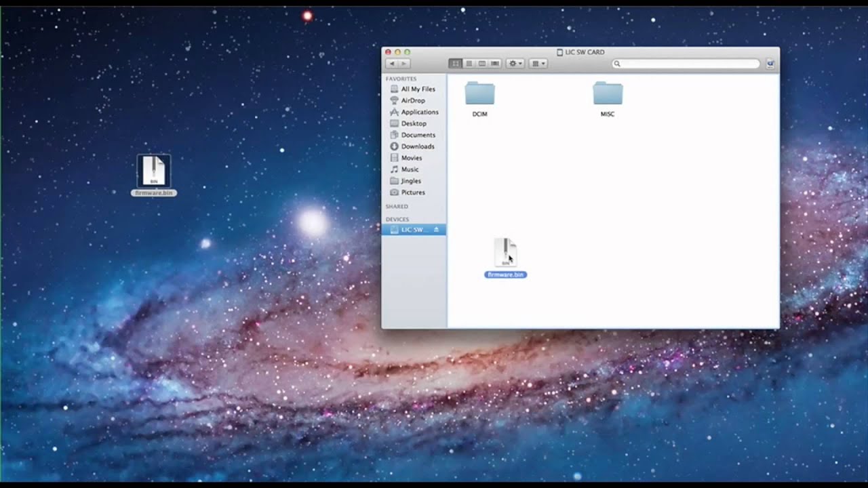Switch Finder to column view

[482, 64]
